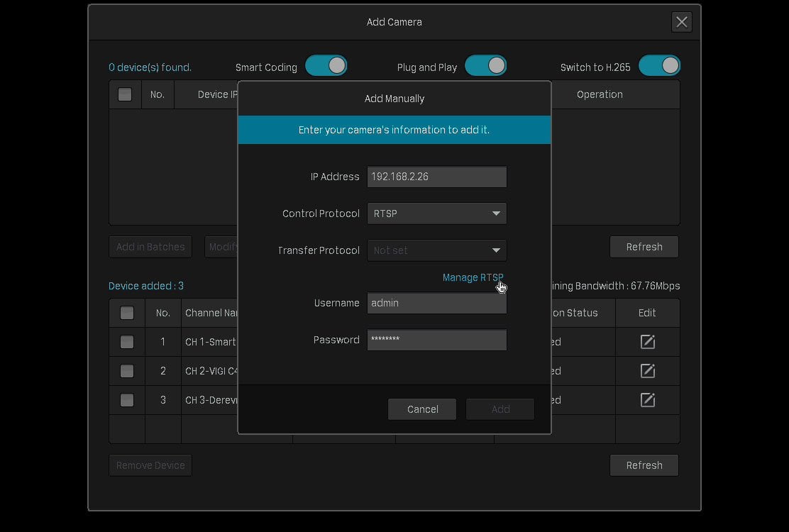789x532 pixels.
Task: Toggle the Smart Coding switch
Action: point(326,66)
